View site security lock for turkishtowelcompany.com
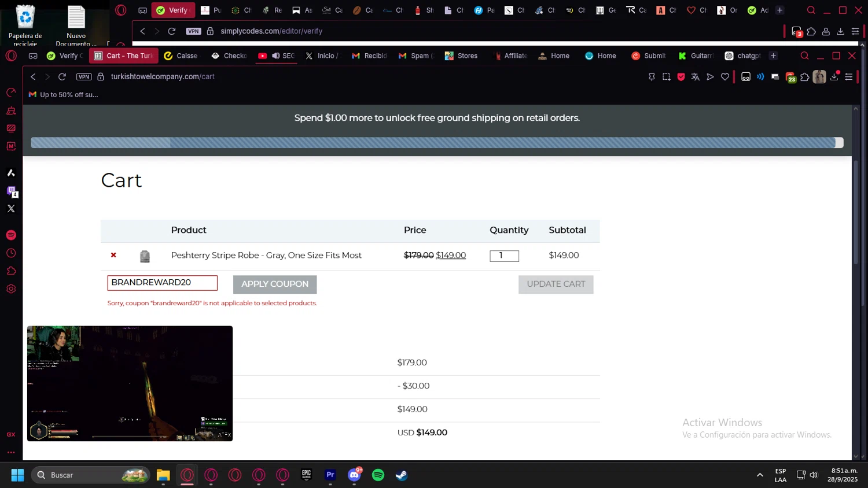The width and height of the screenshot is (868, 488). point(101,77)
